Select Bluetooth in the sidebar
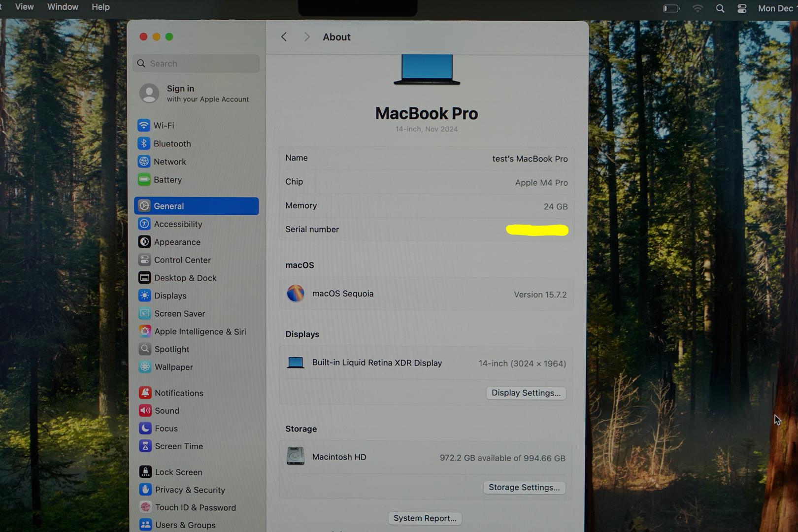This screenshot has width=798, height=532. 171,144
